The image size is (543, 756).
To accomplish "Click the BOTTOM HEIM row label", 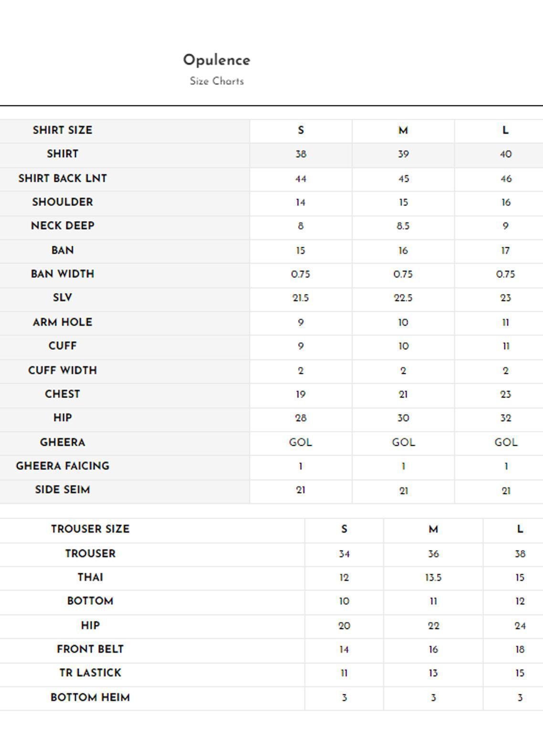I will click(x=90, y=698).
